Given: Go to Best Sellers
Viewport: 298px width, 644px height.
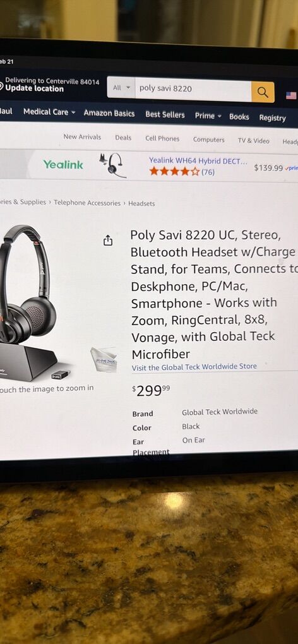Looking at the screenshot, I should 165,114.
